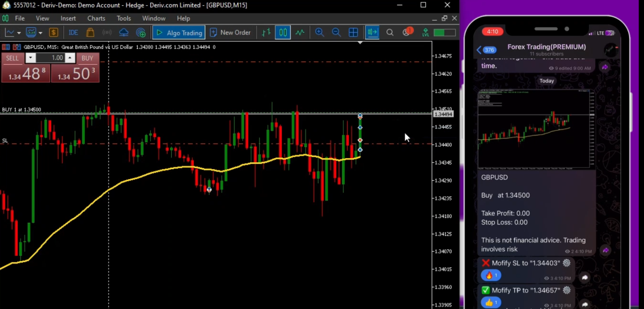The width and height of the screenshot is (644, 309).
Task: Open the chart type line icon
Action: coord(10,33)
